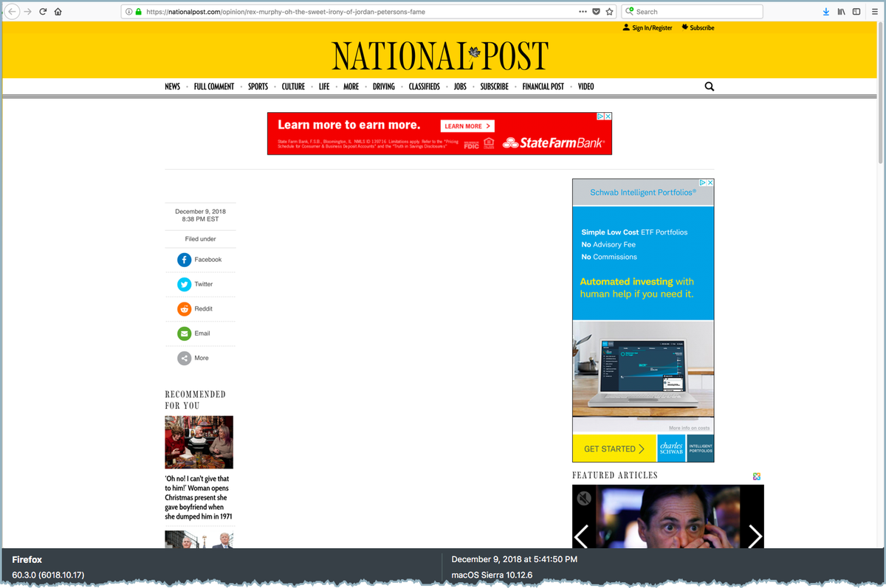The image size is (886, 588).
Task: Open the Financial Post section
Action: tap(543, 86)
